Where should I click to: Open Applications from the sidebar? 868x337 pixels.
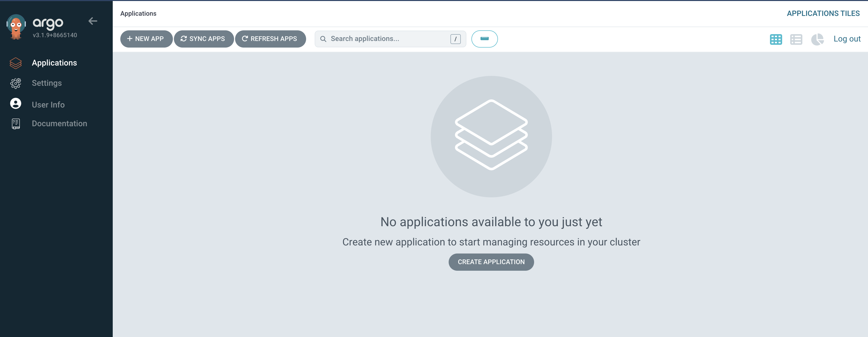tap(54, 63)
